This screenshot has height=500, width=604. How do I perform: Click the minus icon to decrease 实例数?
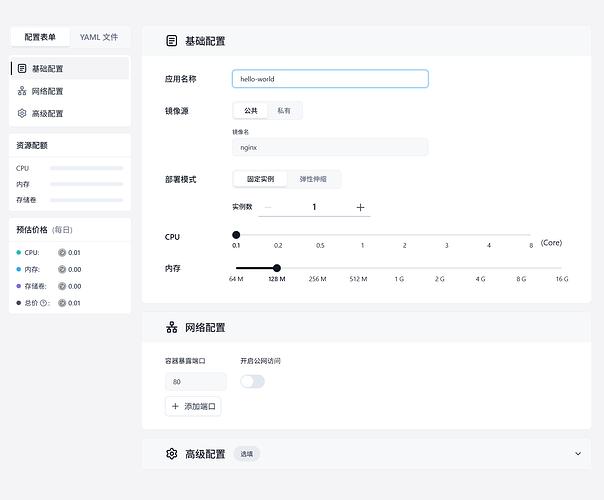(267, 207)
